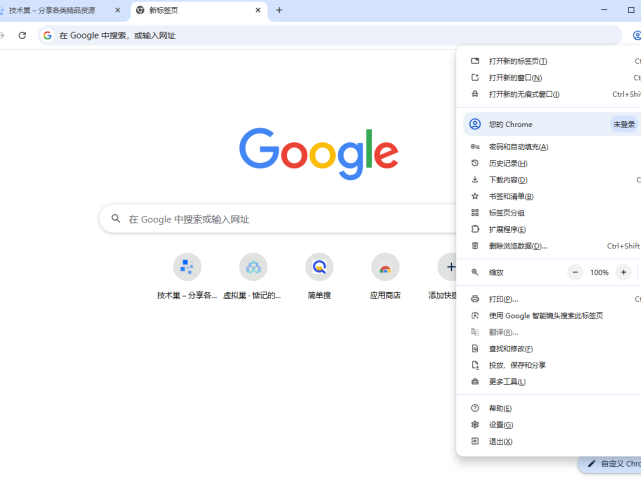Click the 自定义 Chrome button
The width and height of the screenshot is (641, 480).
pos(610,464)
